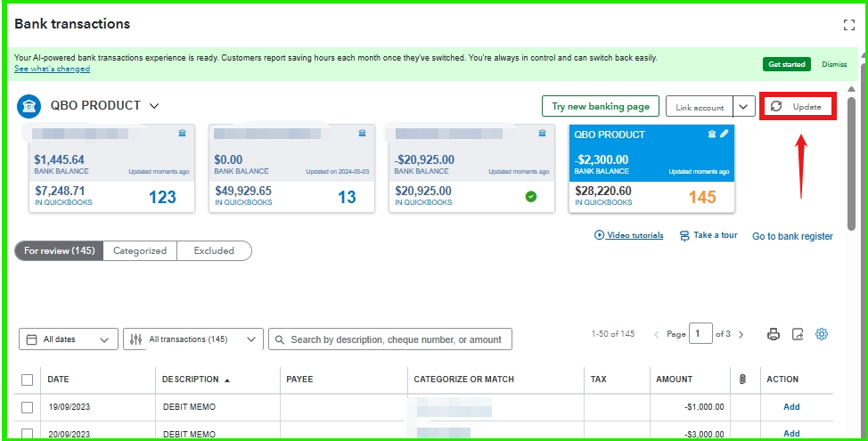Select the $0.00 bank balance card
Viewport: 868px width, 441px height.
pos(291,168)
